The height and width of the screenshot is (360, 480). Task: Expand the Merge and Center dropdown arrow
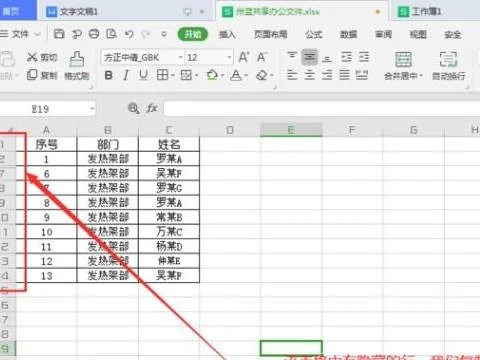pos(421,76)
